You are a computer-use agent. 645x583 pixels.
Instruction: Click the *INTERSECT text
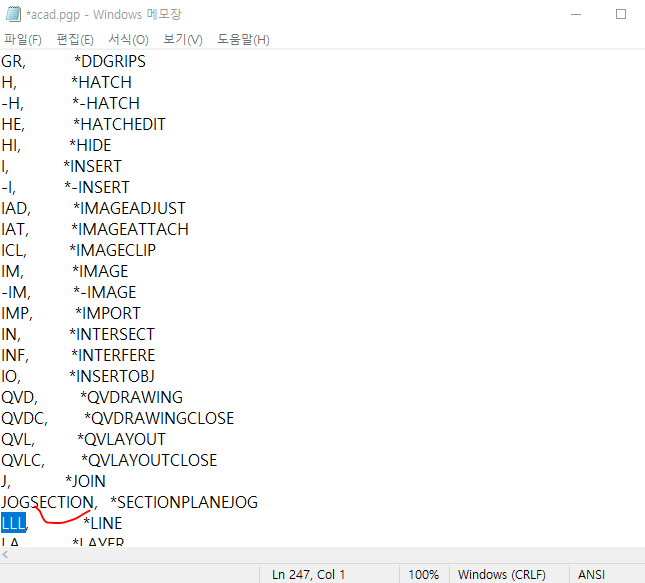pyautogui.click(x=112, y=334)
